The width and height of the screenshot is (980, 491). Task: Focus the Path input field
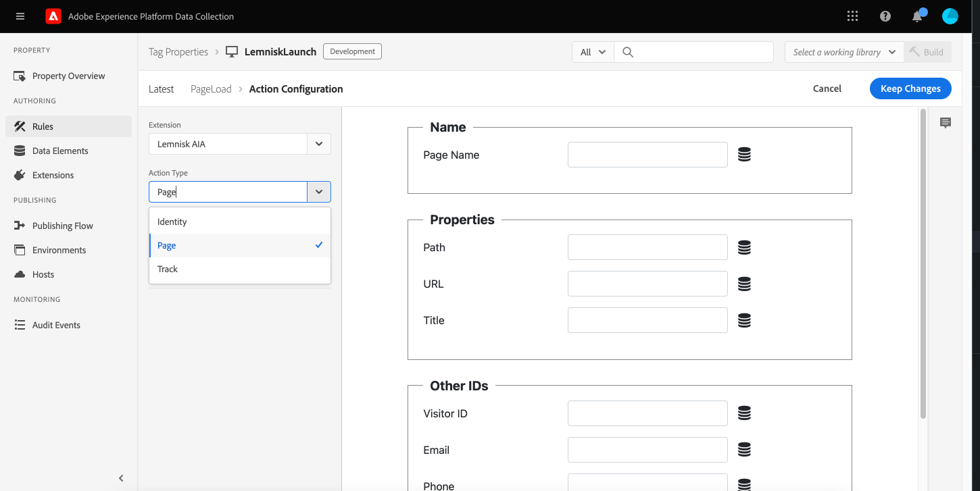[647, 247]
